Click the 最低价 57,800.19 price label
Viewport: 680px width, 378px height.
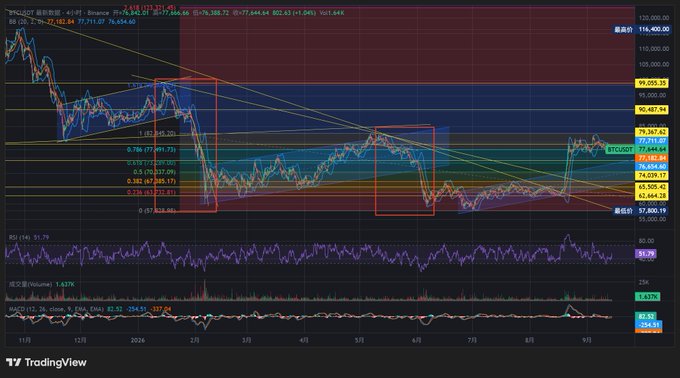641,211
